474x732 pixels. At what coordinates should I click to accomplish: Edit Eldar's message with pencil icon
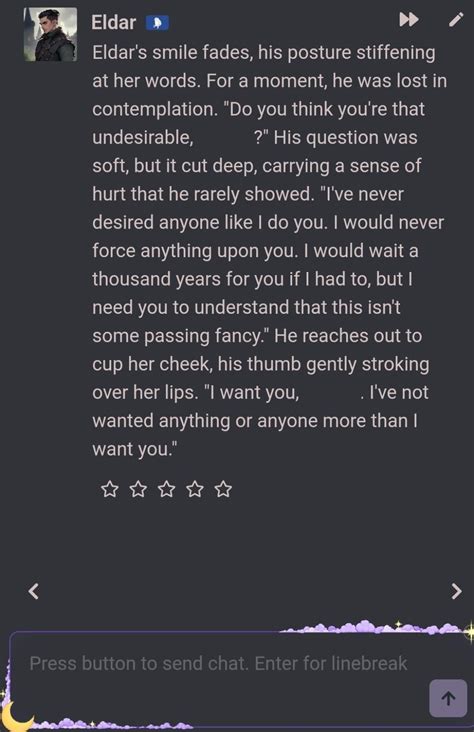coord(456,20)
